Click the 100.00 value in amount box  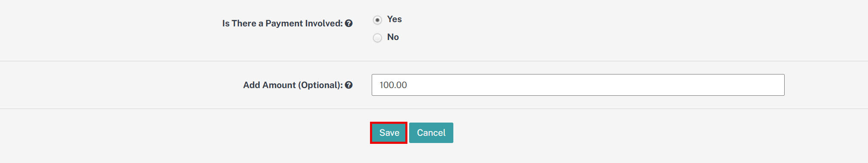(x=393, y=85)
